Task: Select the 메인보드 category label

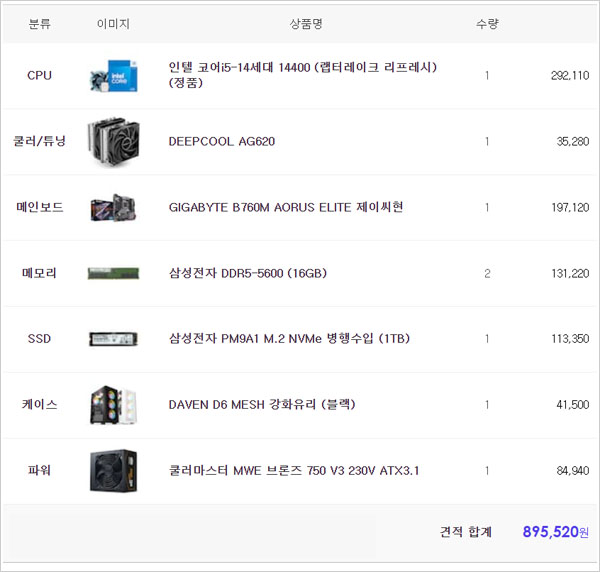Action: tap(39, 207)
